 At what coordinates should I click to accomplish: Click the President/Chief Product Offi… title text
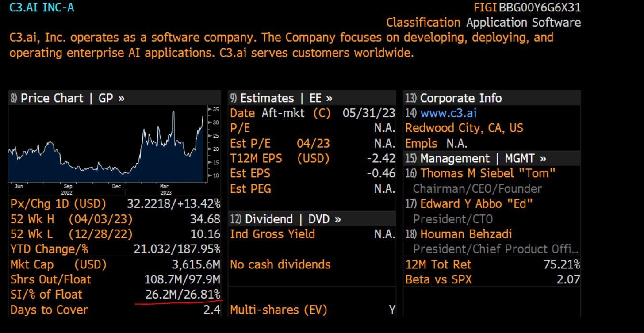(496, 249)
